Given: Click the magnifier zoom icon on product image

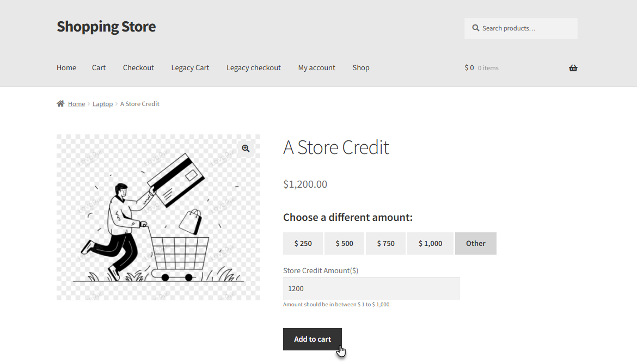Looking at the screenshot, I should [x=246, y=149].
